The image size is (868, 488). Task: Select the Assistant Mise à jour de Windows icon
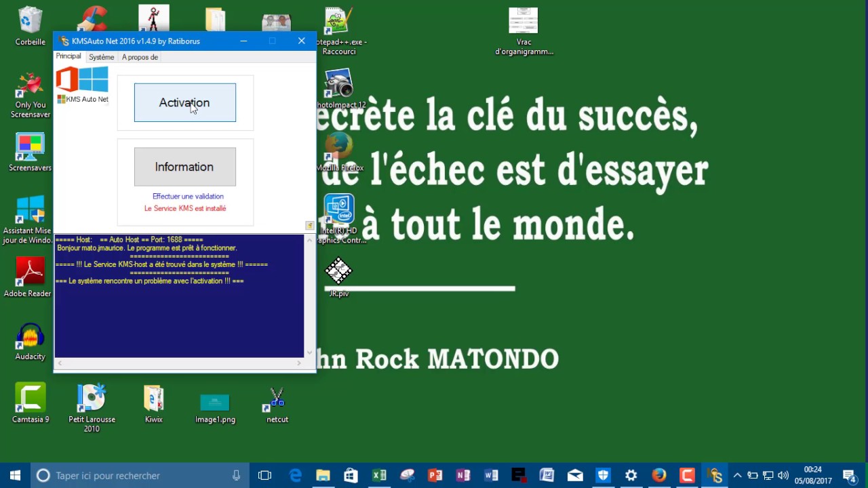pyautogui.click(x=28, y=220)
